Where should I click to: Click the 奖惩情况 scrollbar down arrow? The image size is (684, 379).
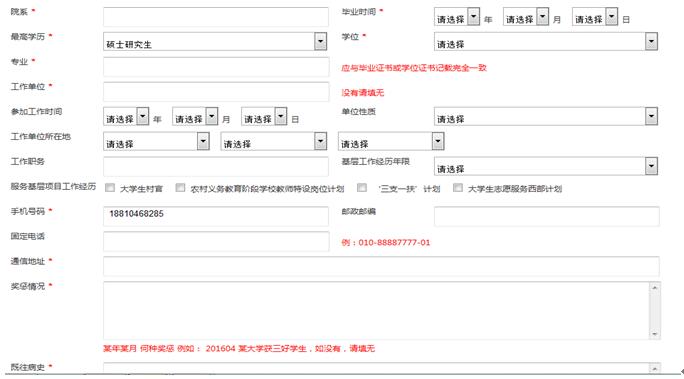[655, 334]
